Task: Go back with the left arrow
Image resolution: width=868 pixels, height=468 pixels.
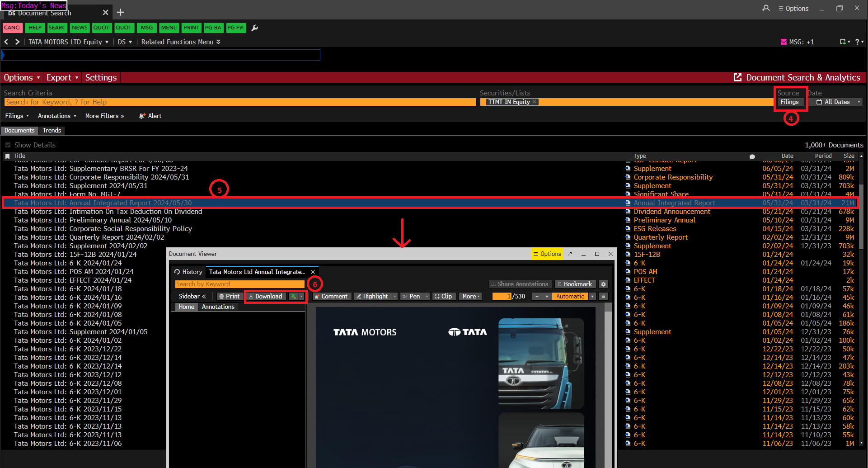Action: click(x=6, y=42)
